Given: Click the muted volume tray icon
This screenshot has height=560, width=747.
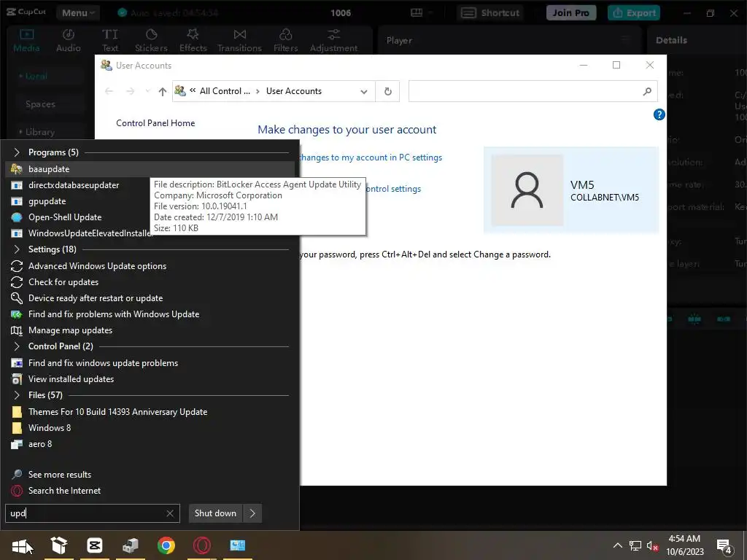Looking at the screenshot, I should 653,545.
